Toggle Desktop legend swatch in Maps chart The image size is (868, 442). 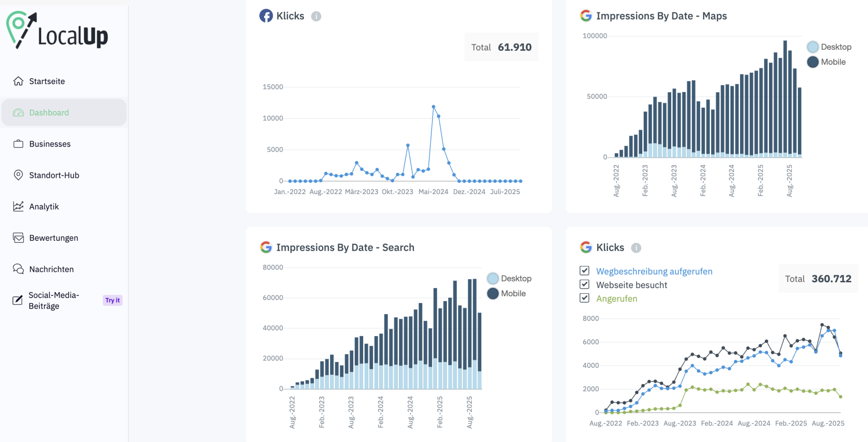(812, 47)
